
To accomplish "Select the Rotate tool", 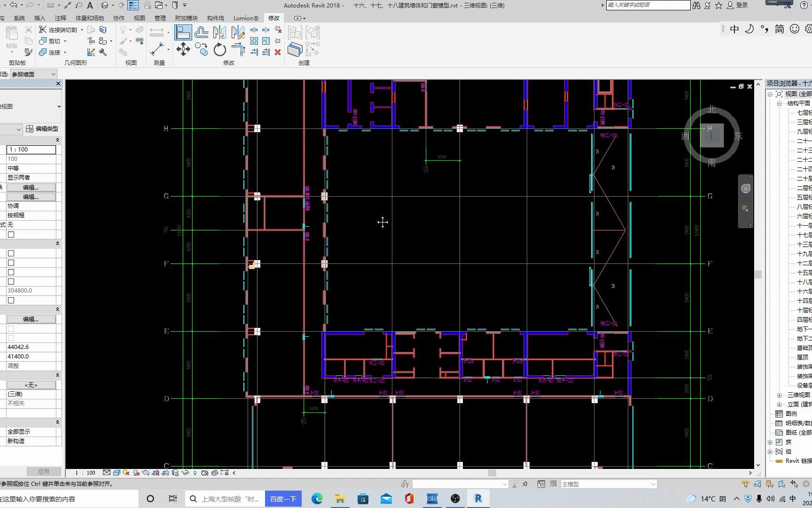I will coord(219,49).
